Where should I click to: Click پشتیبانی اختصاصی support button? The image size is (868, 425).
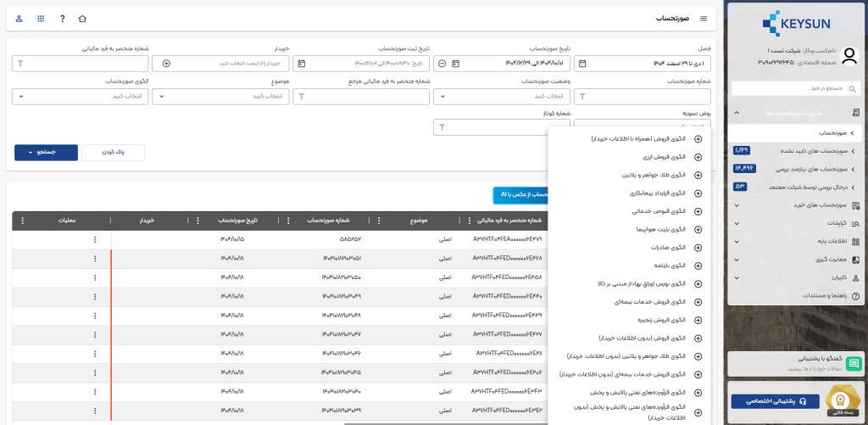coord(769,400)
